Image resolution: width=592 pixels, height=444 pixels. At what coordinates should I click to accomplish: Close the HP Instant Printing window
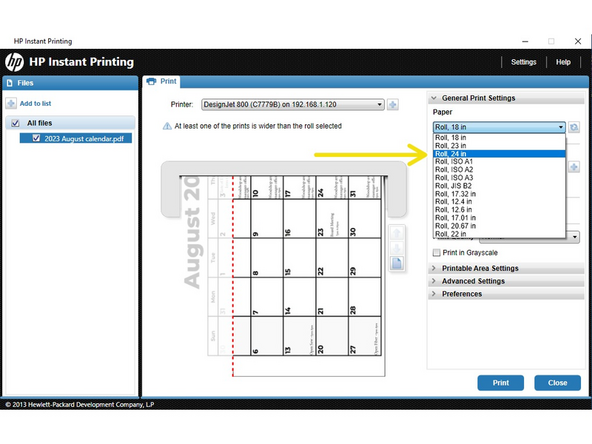578,41
